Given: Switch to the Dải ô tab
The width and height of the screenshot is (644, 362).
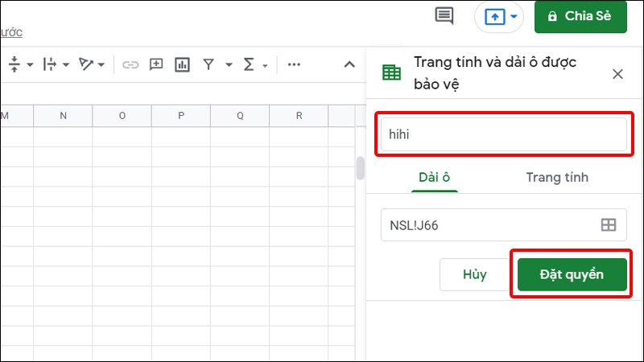Looking at the screenshot, I should point(434,177).
